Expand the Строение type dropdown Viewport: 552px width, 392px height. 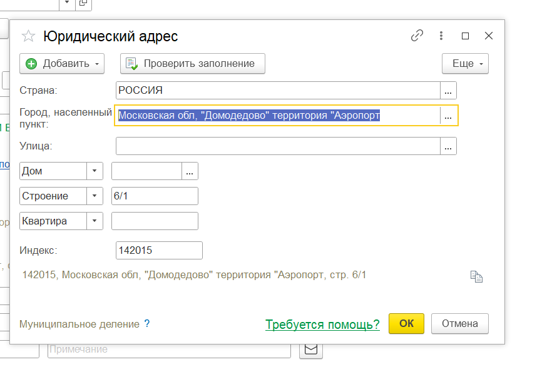pyautogui.click(x=95, y=196)
